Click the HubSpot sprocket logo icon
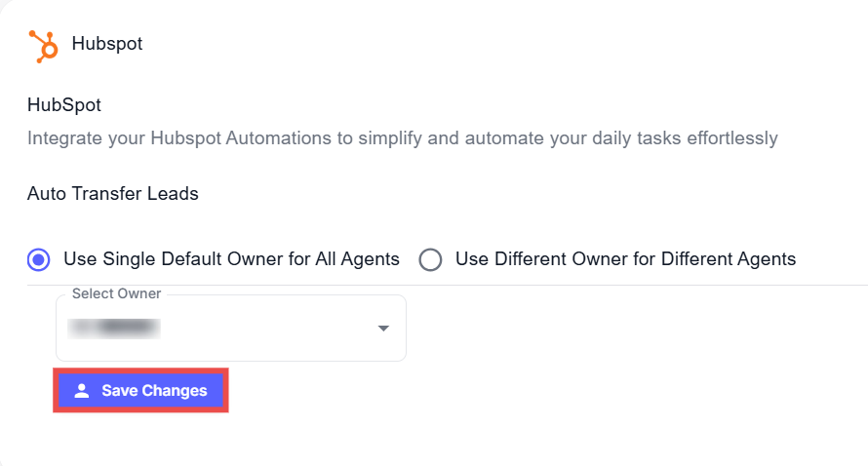 [43, 45]
